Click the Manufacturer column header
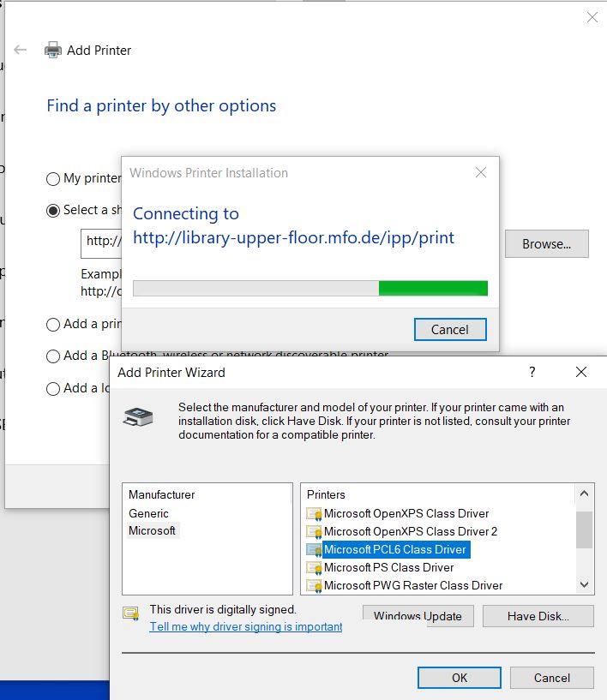The height and width of the screenshot is (700, 607). [162, 494]
